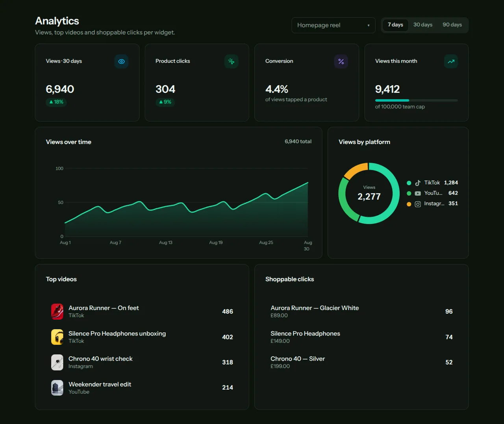
Task: Open Chrono 40 wrist check thumbnail
Action: tap(57, 362)
